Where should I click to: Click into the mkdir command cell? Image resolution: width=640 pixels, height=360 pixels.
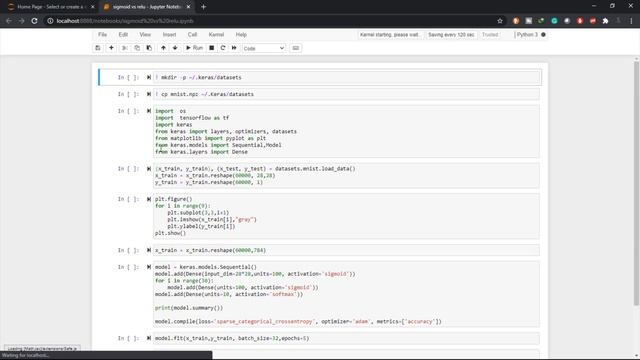pos(346,77)
